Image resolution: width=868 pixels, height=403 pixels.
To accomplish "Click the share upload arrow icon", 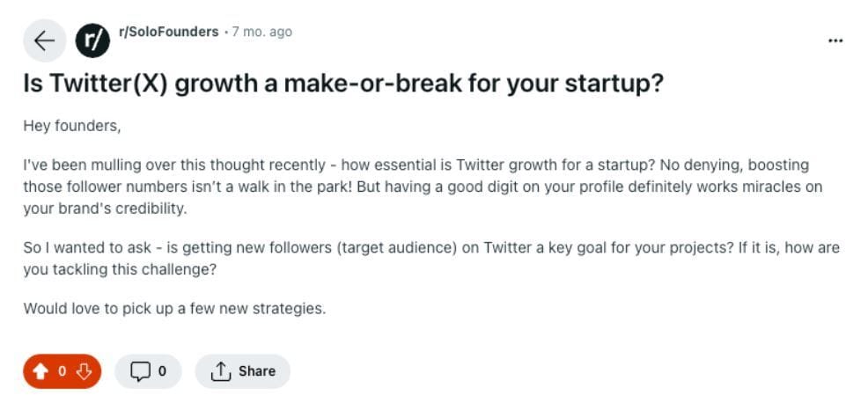I will point(220,371).
